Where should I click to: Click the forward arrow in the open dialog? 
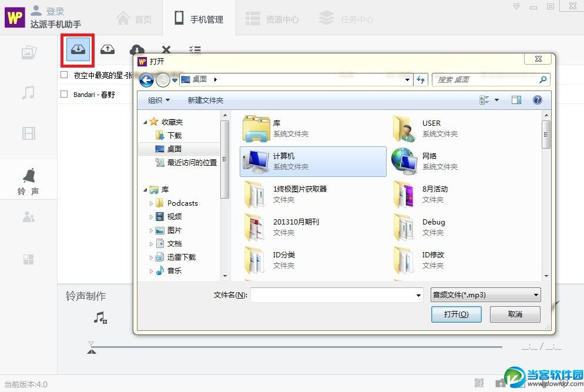pyautogui.click(x=163, y=80)
